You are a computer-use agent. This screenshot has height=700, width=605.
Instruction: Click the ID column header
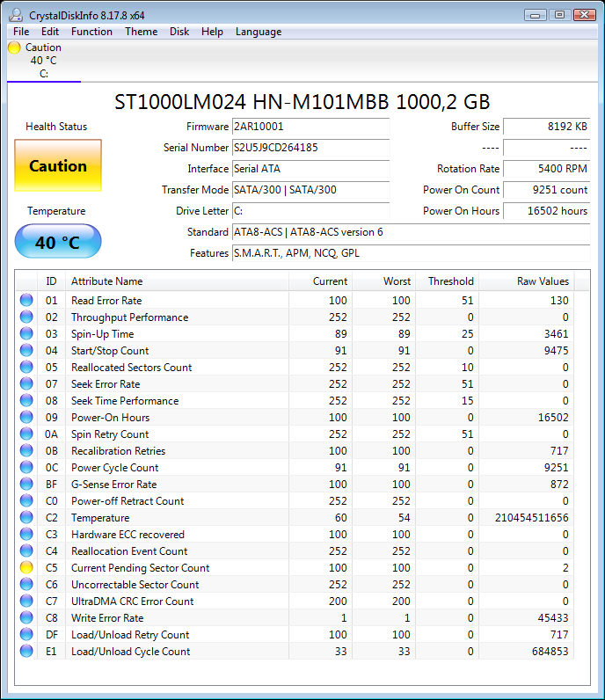coord(51,281)
